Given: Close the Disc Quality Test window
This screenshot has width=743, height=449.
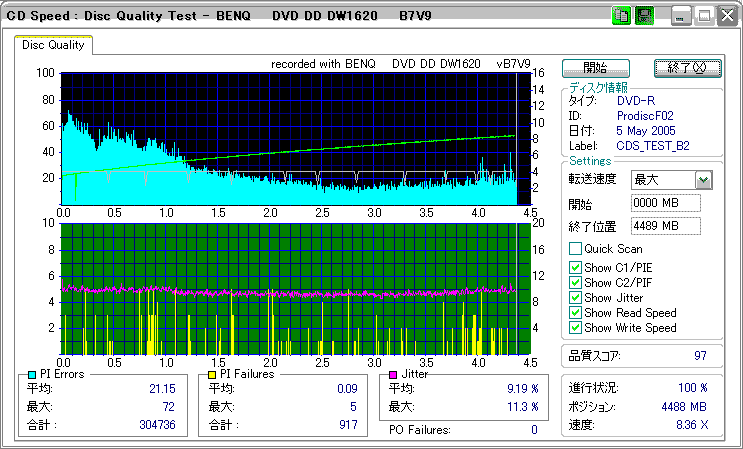Looking at the screenshot, I should click(x=728, y=16).
